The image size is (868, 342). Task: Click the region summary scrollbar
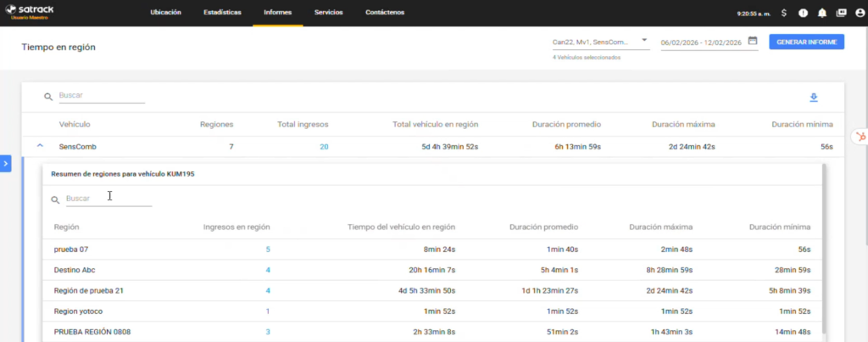click(x=824, y=249)
